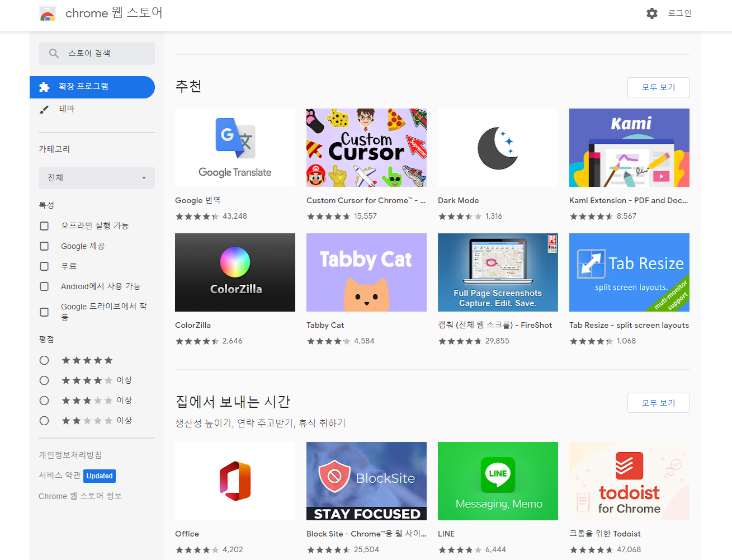Click the Updated badge
This screenshot has height=560, width=732.
pos(100,476)
